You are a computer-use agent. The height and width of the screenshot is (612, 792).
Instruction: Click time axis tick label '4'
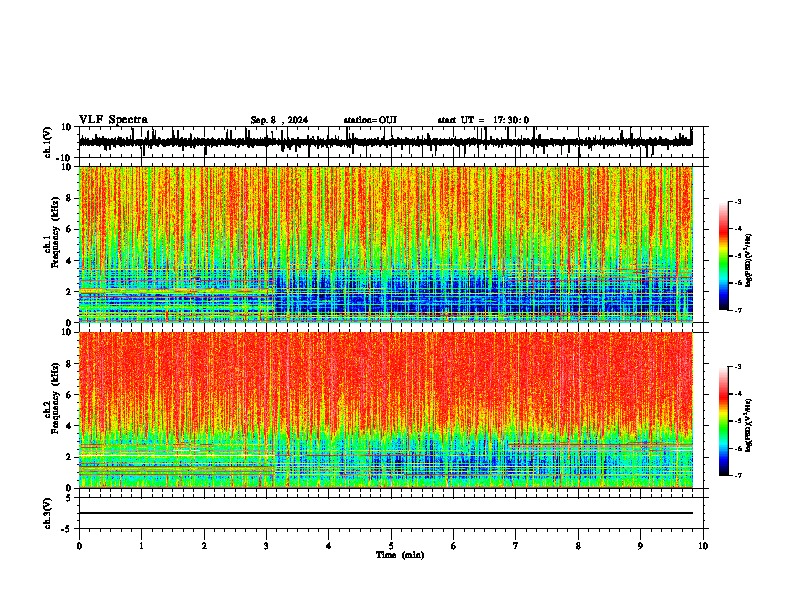pyautogui.click(x=329, y=546)
